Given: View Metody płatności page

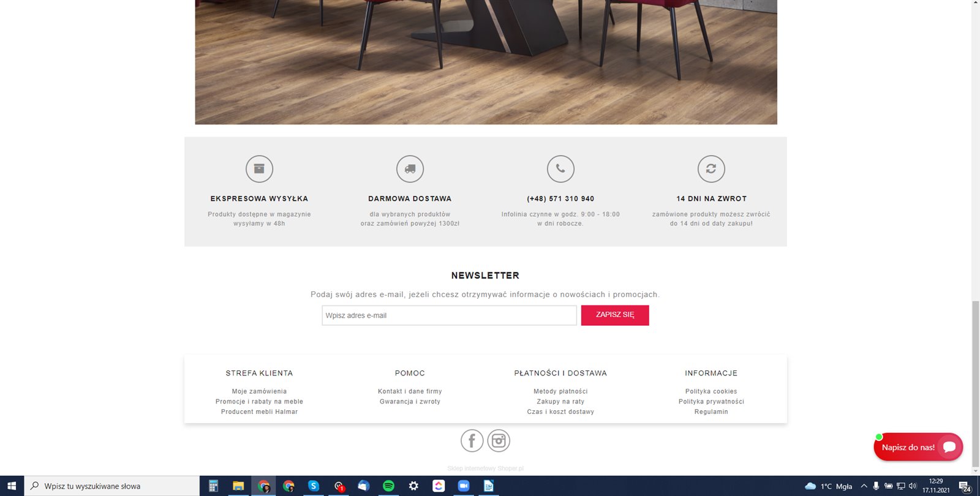Looking at the screenshot, I should tap(560, 391).
